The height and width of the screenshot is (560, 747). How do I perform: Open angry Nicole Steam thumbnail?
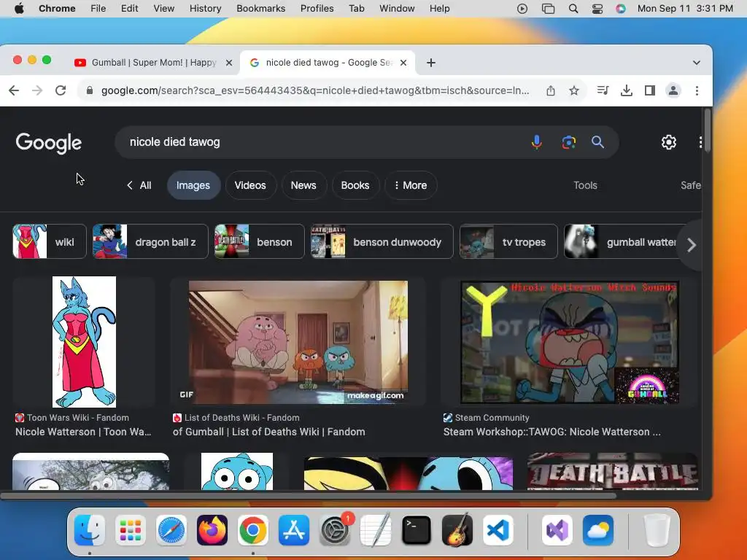(x=569, y=342)
